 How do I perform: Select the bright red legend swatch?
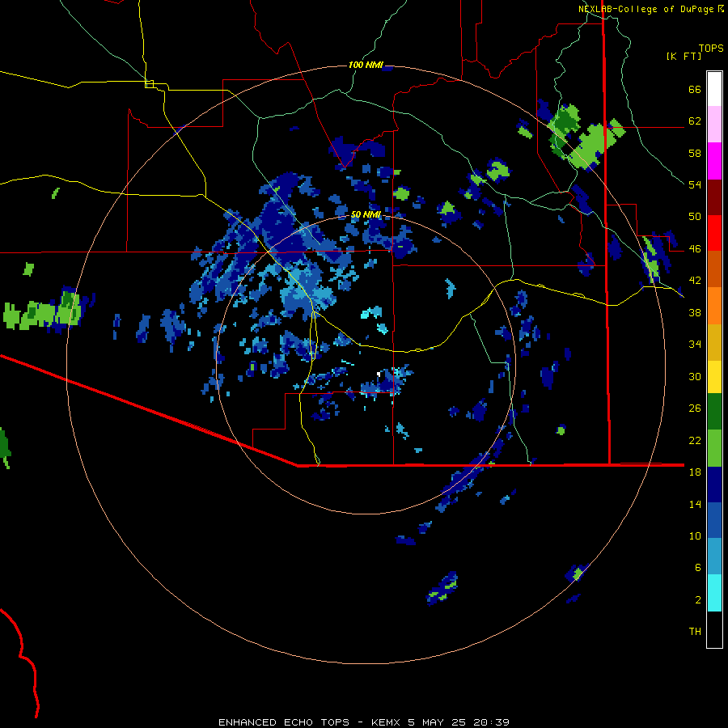coord(714,233)
